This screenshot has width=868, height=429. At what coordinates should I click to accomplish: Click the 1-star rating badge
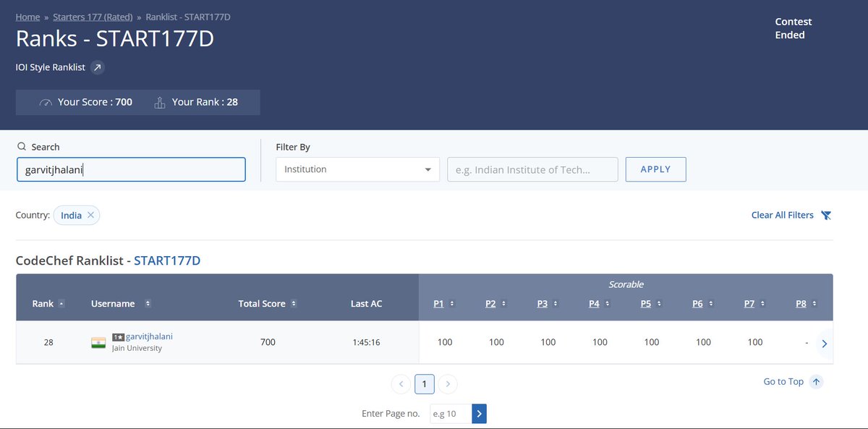click(119, 337)
